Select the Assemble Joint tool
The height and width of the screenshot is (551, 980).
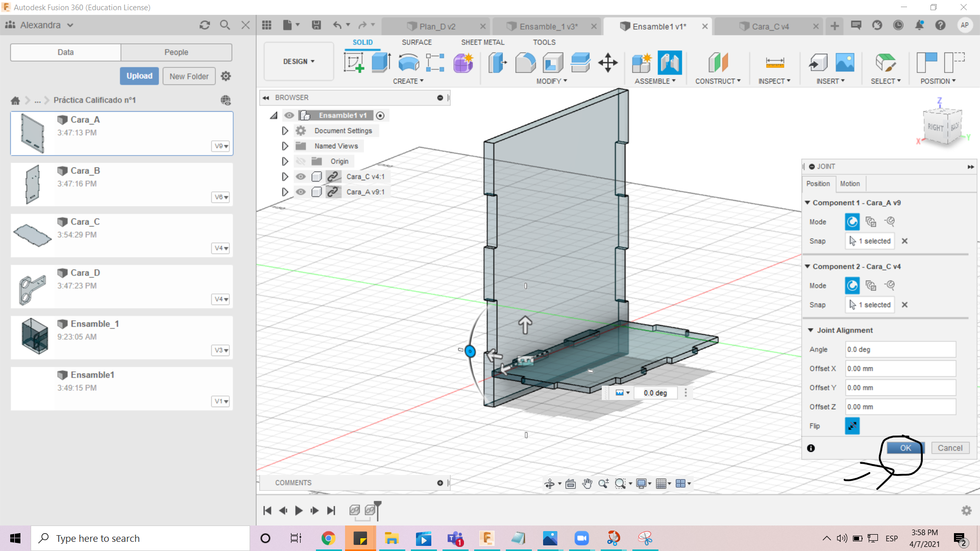[669, 63]
